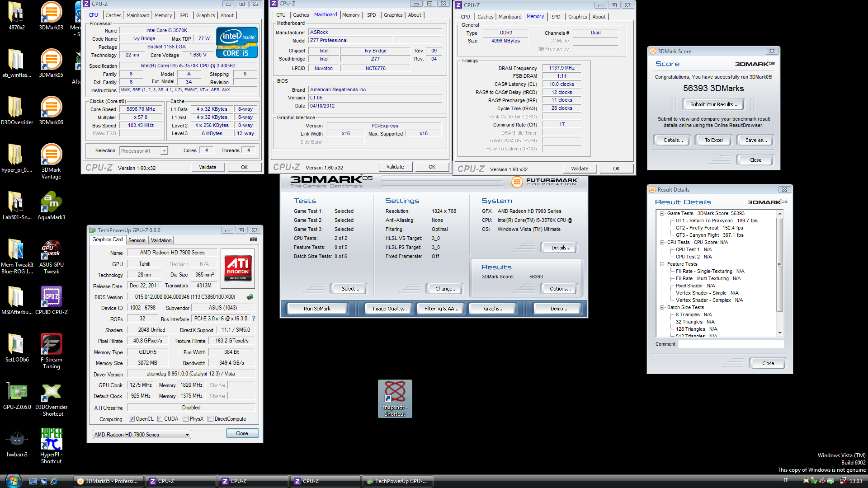Toggle the OpenCL checkbox in GPU-Z

pos(132,419)
